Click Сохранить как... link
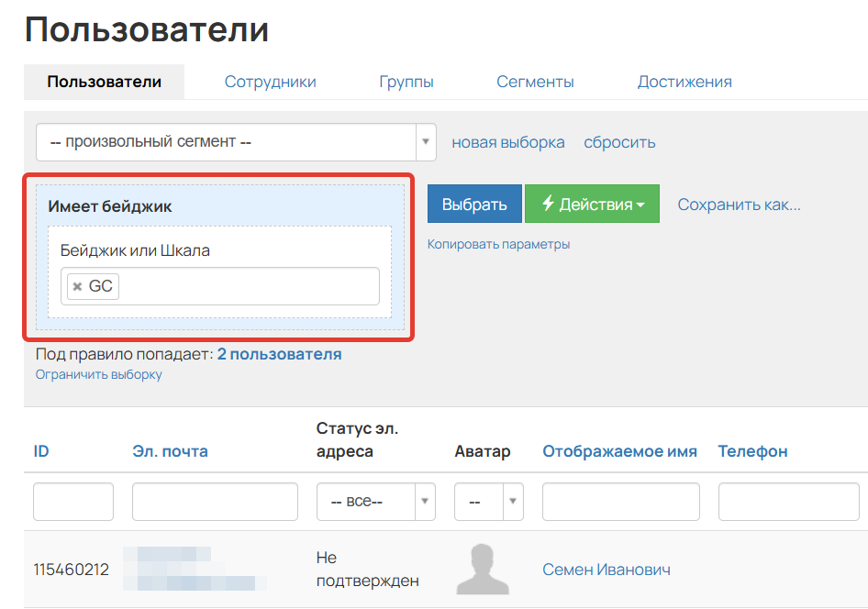868x609 pixels. click(739, 205)
